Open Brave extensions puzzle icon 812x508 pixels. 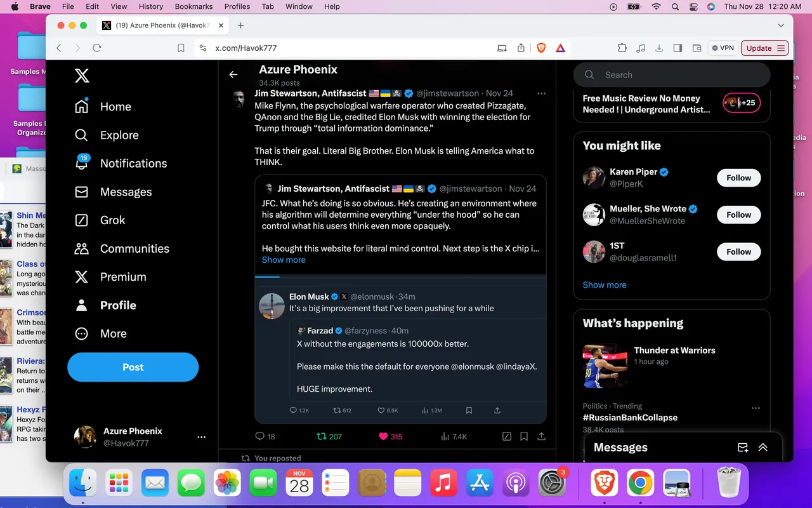point(622,48)
